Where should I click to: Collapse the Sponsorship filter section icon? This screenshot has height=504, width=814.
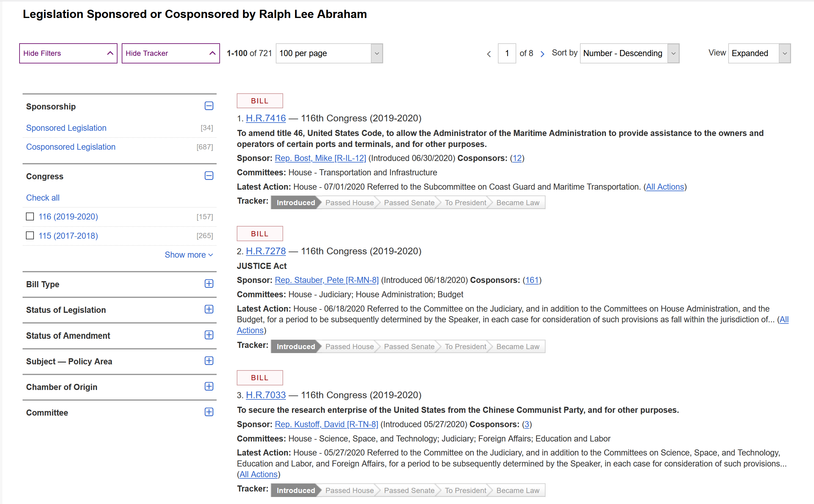[209, 106]
